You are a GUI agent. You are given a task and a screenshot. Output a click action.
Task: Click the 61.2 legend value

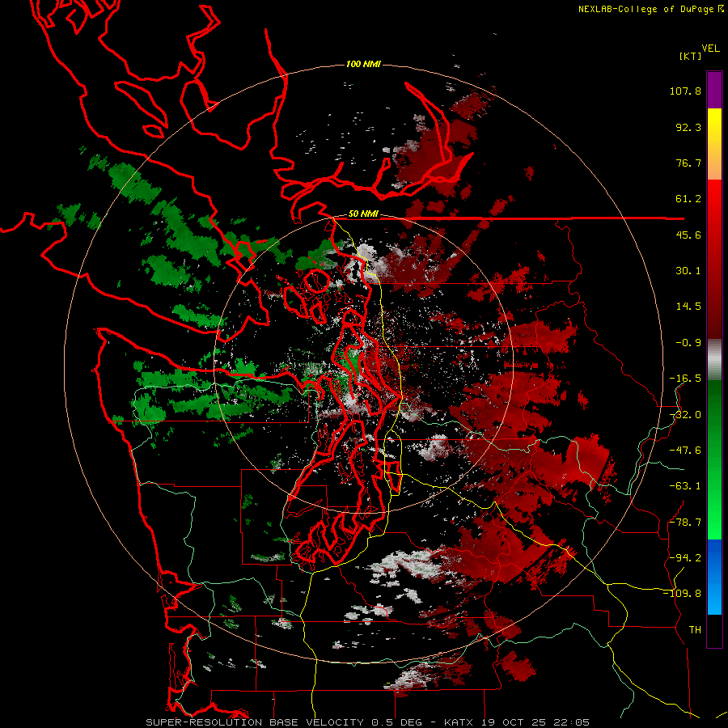coord(688,199)
